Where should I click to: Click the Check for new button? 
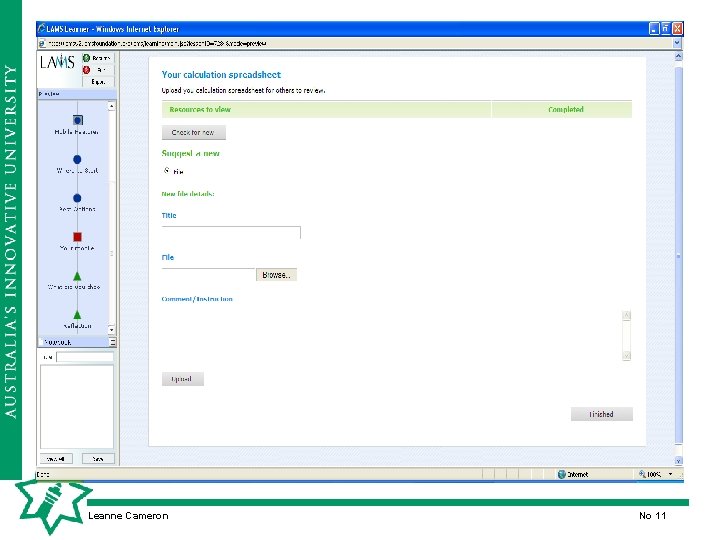tap(193, 132)
